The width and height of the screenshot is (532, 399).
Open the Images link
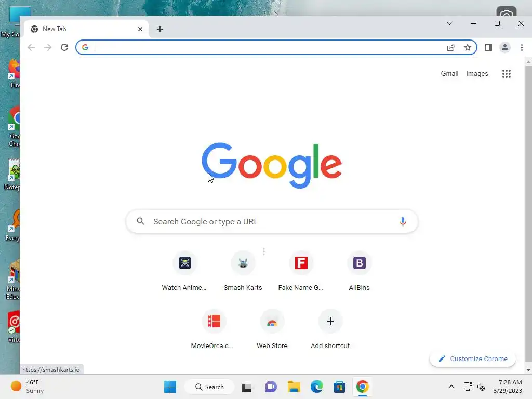click(477, 74)
